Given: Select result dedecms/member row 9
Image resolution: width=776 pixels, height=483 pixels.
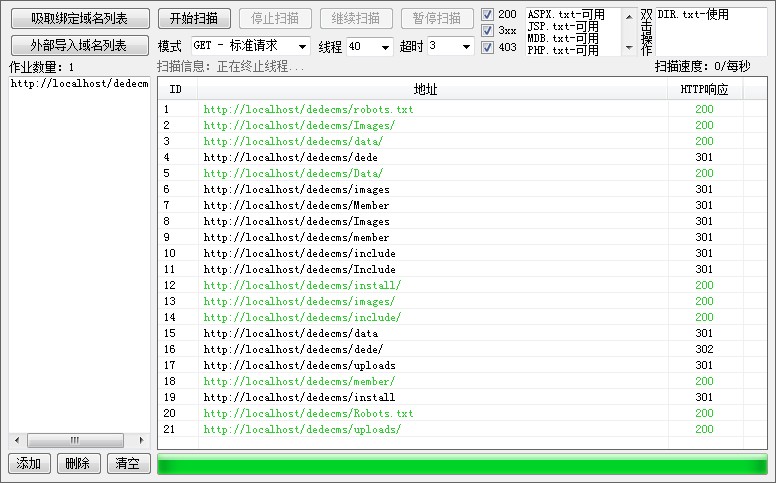Looking at the screenshot, I should click(462, 237).
